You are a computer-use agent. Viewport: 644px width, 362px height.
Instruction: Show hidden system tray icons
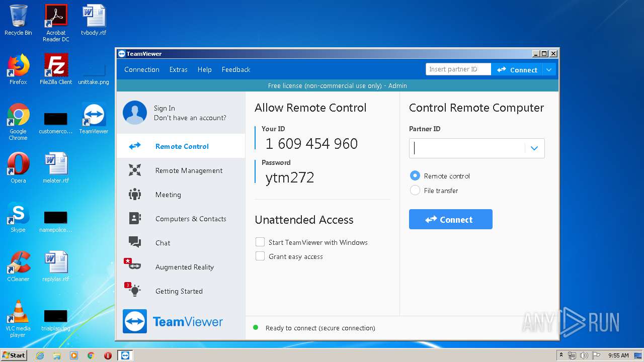point(561,355)
